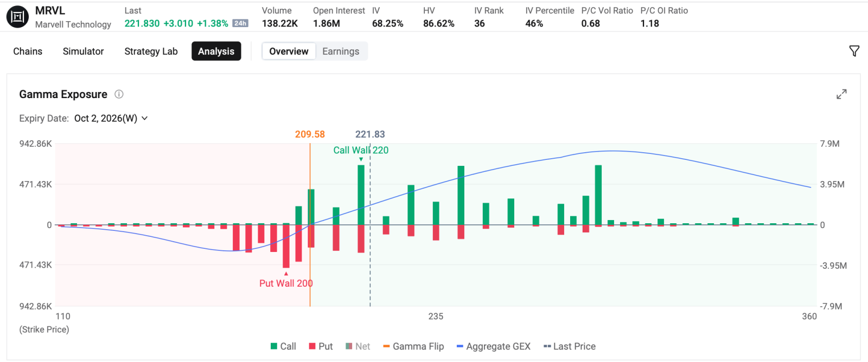868x362 pixels.
Task: Click the +1.38% change value
Action: coord(213,23)
